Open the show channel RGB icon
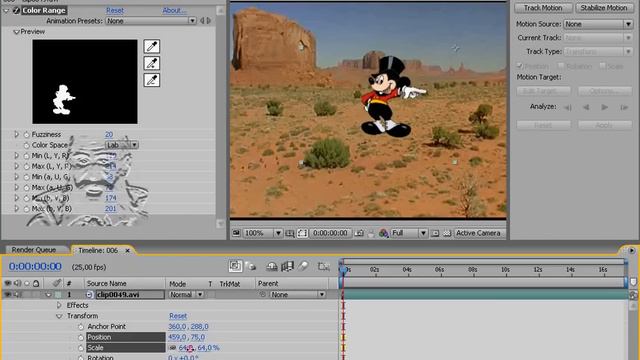The image size is (640, 360). (383, 233)
